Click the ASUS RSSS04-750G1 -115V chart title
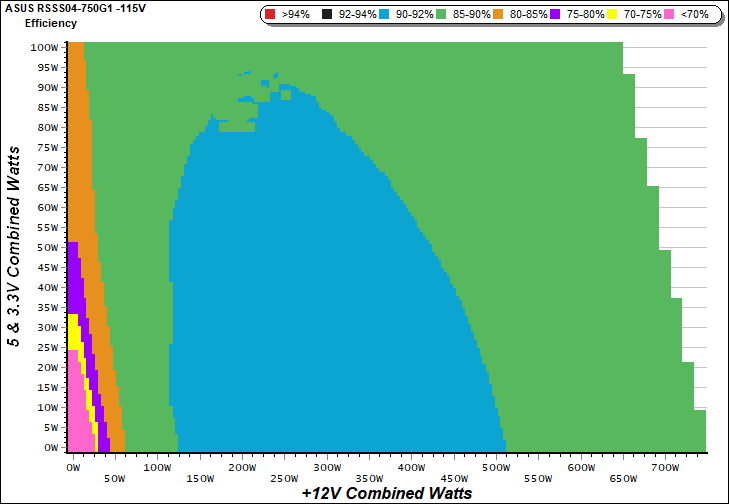The width and height of the screenshot is (729, 504). [x=76, y=8]
